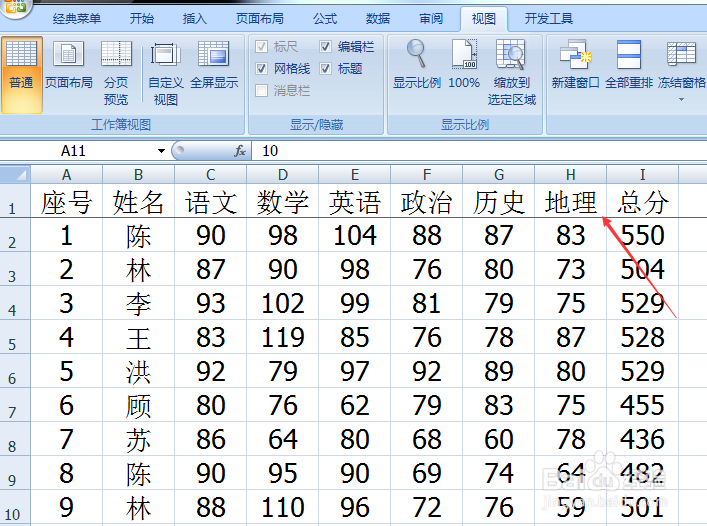
Task: Select cell with value 119
Action: pyautogui.click(x=283, y=337)
